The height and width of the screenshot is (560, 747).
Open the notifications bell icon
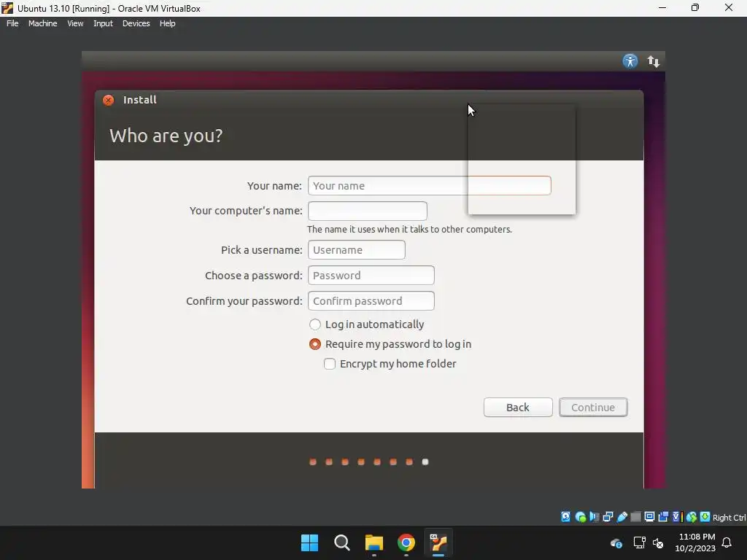[x=727, y=542]
